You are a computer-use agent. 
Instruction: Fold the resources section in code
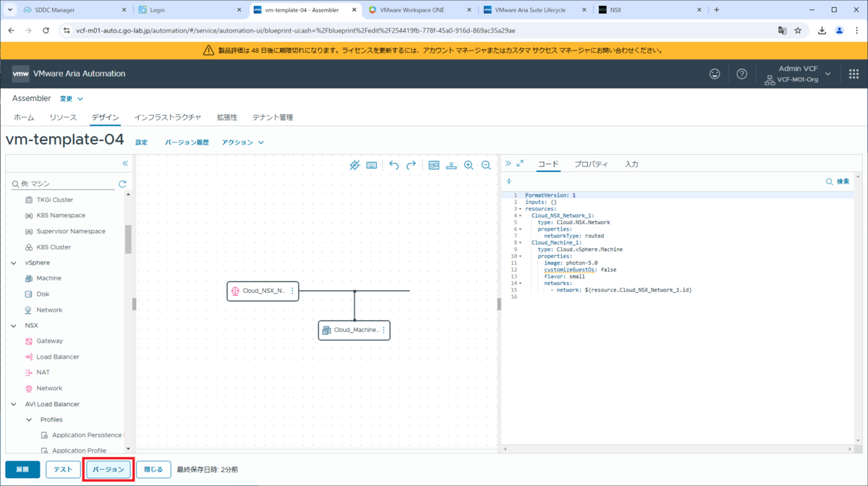click(520, 209)
